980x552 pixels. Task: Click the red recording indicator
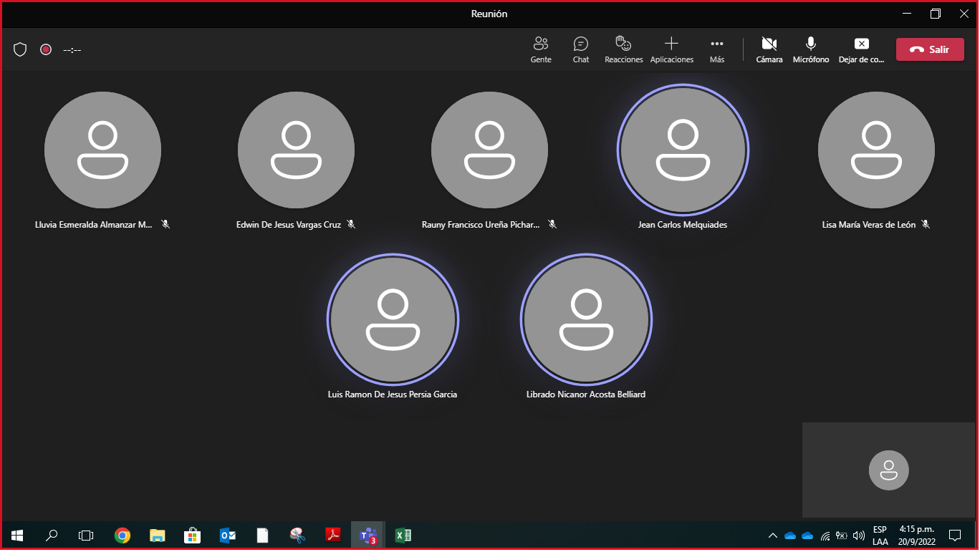(46, 49)
